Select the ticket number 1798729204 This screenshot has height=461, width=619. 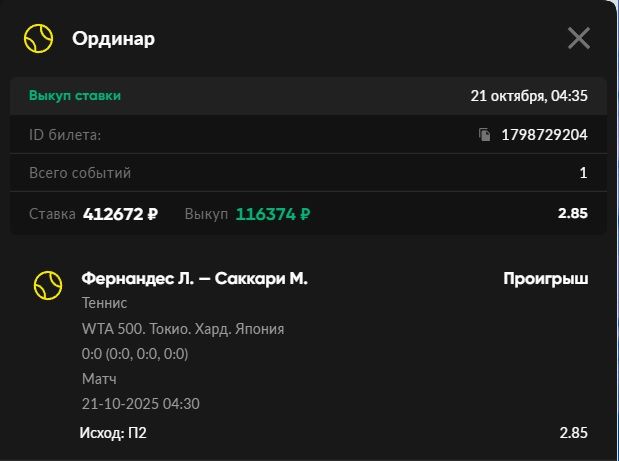544,134
